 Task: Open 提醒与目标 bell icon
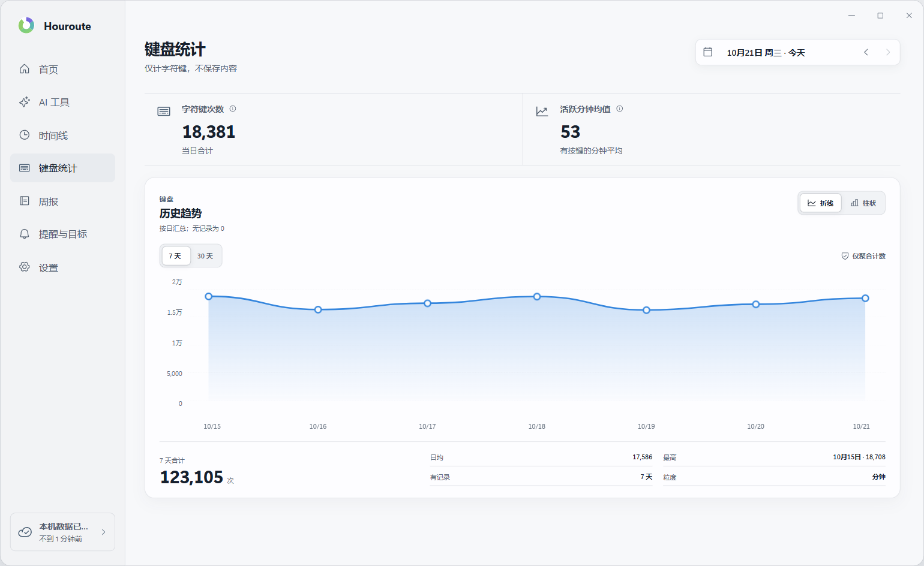click(25, 234)
